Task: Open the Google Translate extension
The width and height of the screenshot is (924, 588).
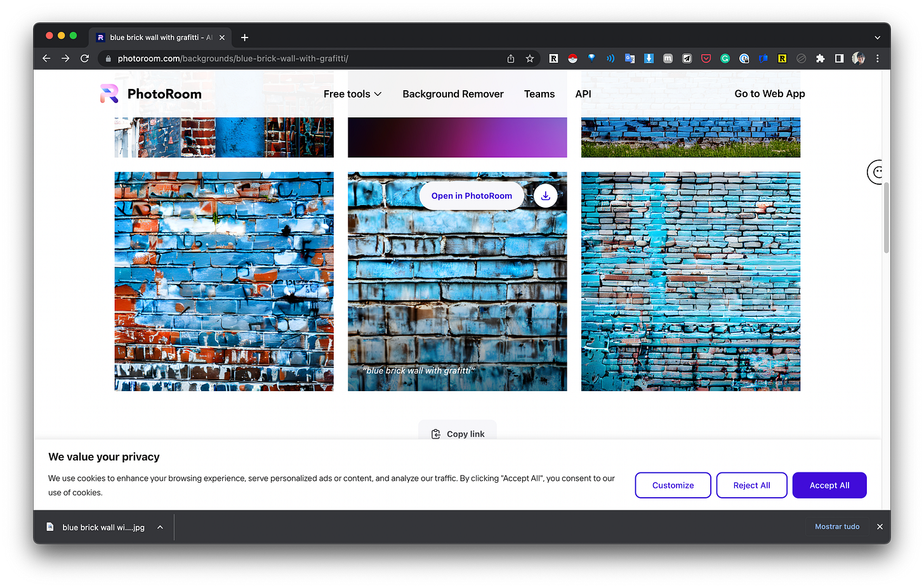Action: click(630, 58)
